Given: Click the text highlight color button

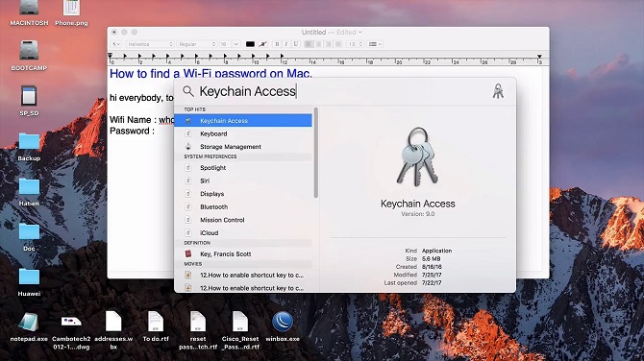Looking at the screenshot, I should (262, 44).
